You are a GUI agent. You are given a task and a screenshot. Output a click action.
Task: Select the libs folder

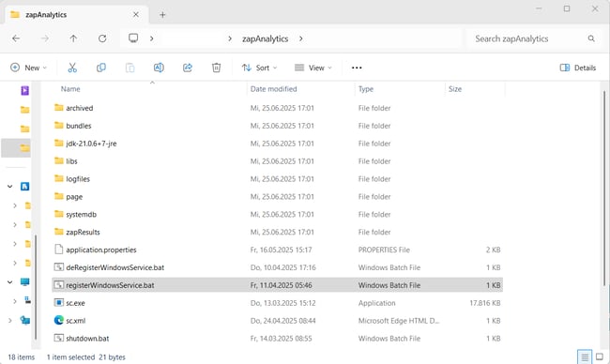tap(277, 161)
